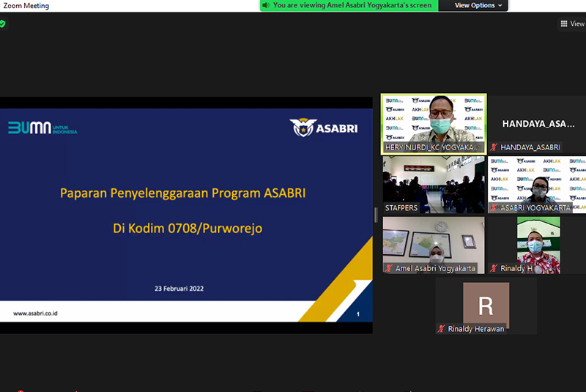This screenshot has height=392, width=586.
Task: Select the HANDAYA_ASABRI participant tile
Action: 537,124
